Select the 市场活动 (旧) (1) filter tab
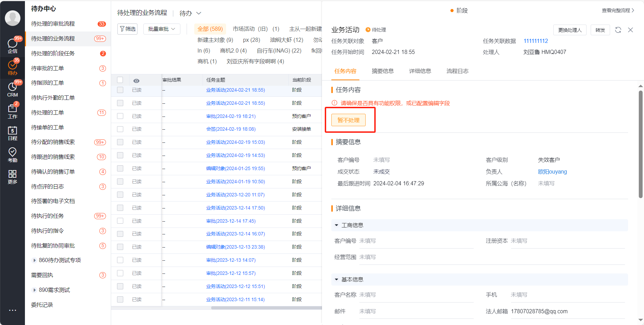This screenshot has width=644, height=325. (256, 29)
